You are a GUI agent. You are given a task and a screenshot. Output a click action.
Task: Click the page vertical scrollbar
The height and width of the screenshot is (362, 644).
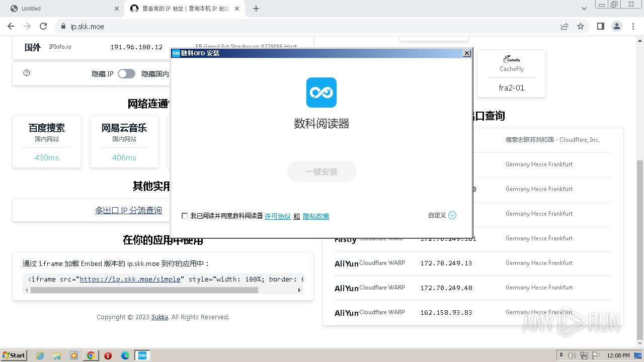point(639,250)
